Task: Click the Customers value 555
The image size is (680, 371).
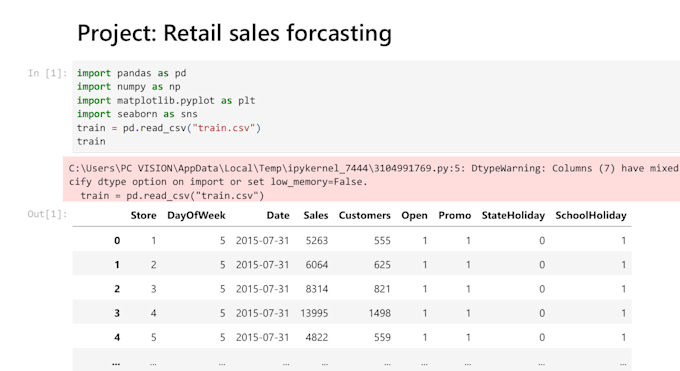Action: pyautogui.click(x=382, y=240)
